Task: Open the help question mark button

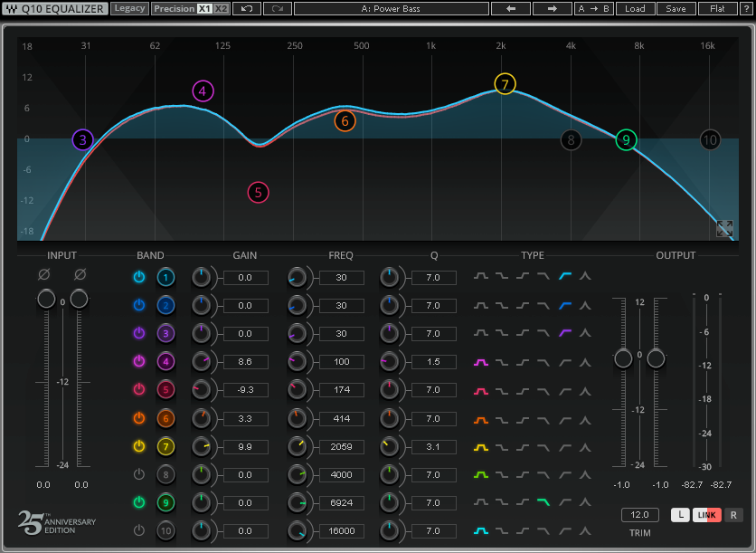Action: coord(746,9)
